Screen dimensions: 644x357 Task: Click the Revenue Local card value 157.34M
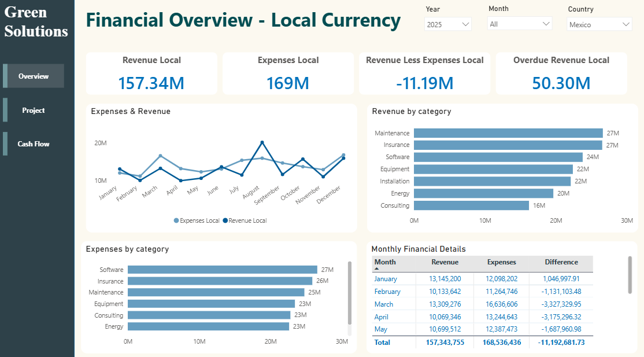tap(151, 83)
